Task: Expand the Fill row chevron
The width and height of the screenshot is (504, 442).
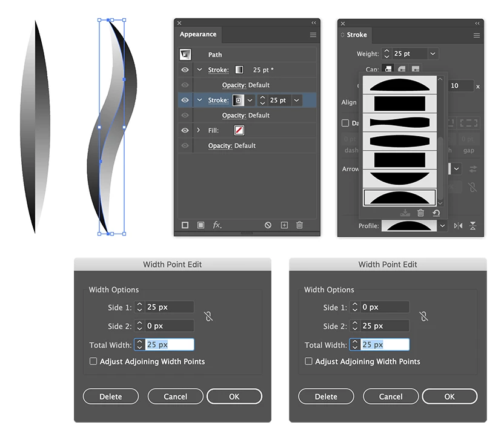Action: point(198,130)
